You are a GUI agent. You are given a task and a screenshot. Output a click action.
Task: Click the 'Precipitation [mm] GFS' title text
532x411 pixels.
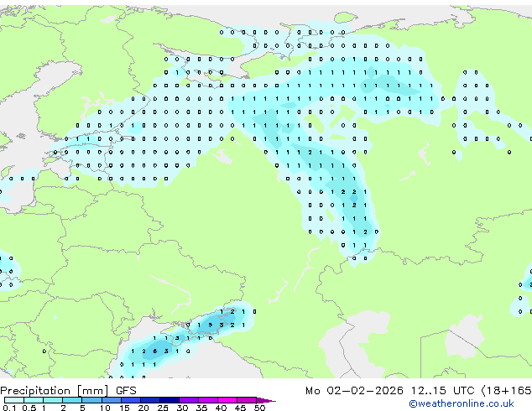tap(68, 391)
